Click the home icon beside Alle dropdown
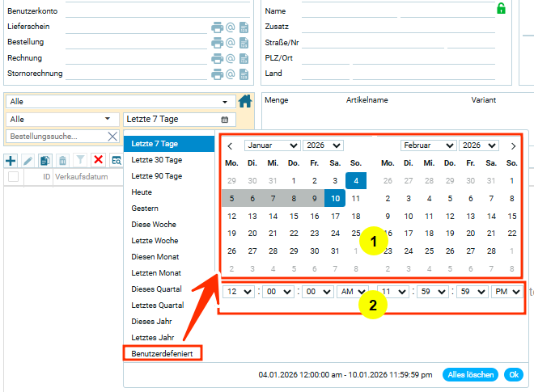 click(245, 101)
